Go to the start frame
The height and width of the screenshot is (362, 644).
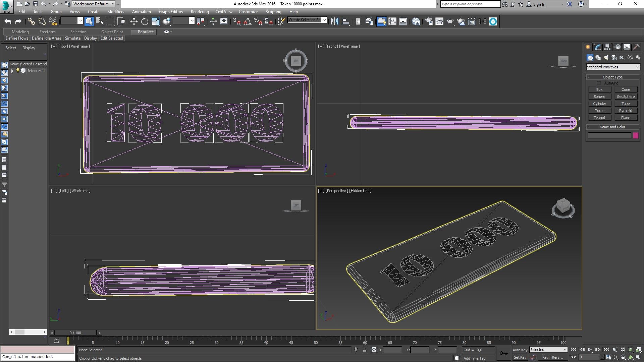574,350
